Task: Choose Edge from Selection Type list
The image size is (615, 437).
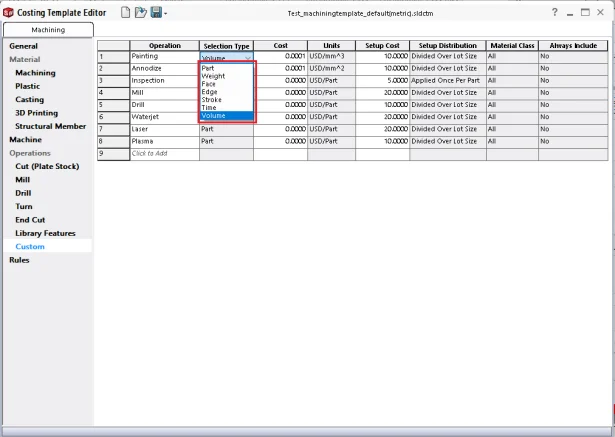Action: pos(227,92)
